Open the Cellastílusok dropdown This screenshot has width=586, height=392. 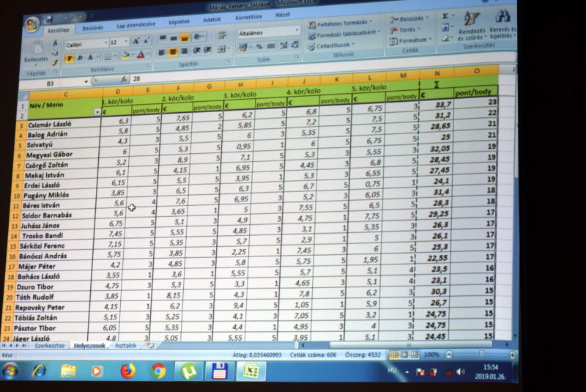(x=330, y=45)
